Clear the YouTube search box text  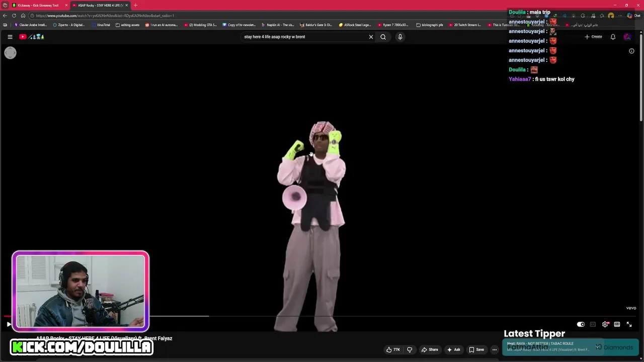point(371,37)
